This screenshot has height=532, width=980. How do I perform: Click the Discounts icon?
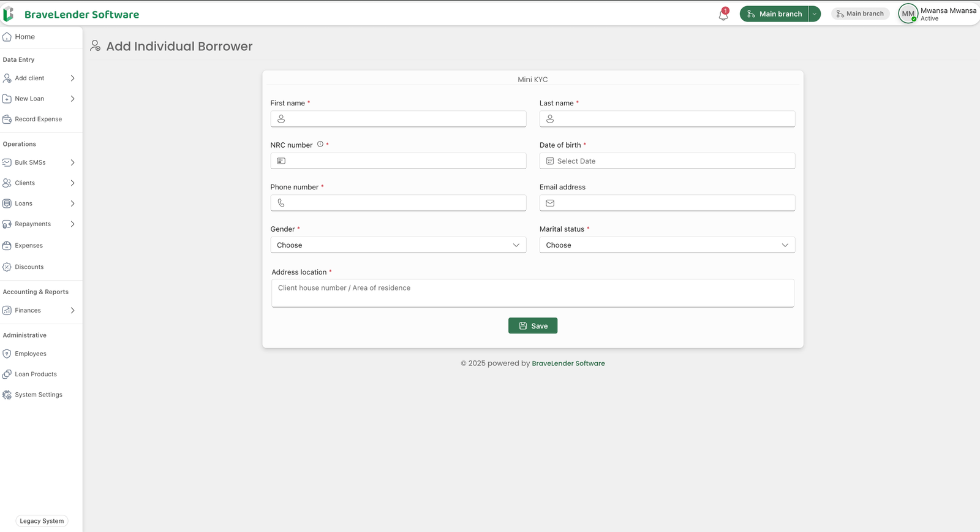pos(7,267)
